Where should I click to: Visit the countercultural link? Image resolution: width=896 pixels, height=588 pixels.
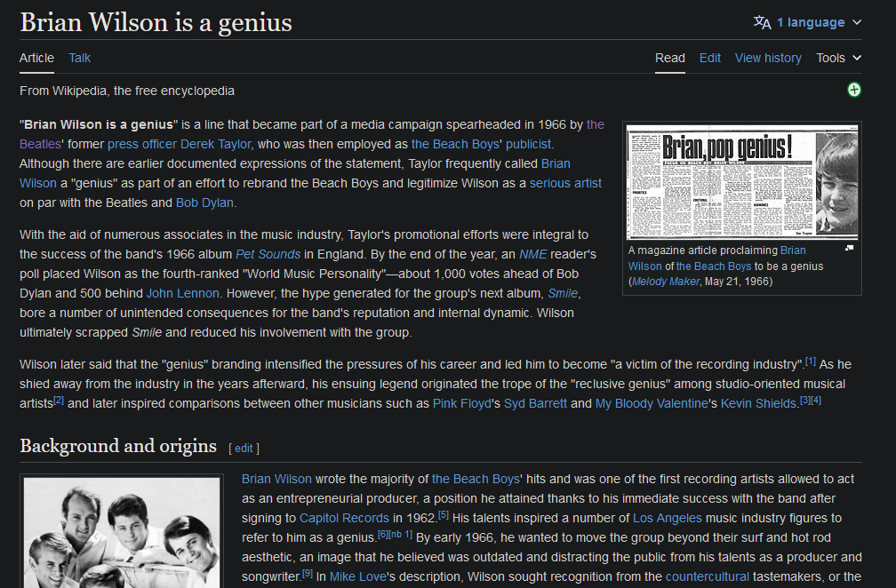pos(708,576)
